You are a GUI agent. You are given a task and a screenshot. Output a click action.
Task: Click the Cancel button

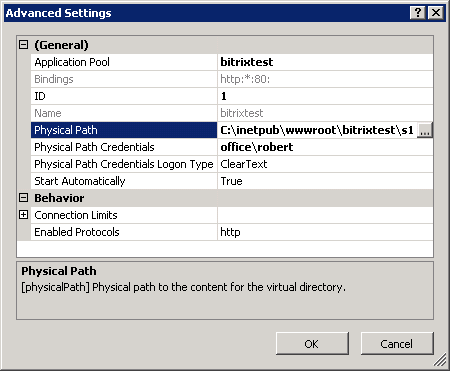(x=397, y=343)
